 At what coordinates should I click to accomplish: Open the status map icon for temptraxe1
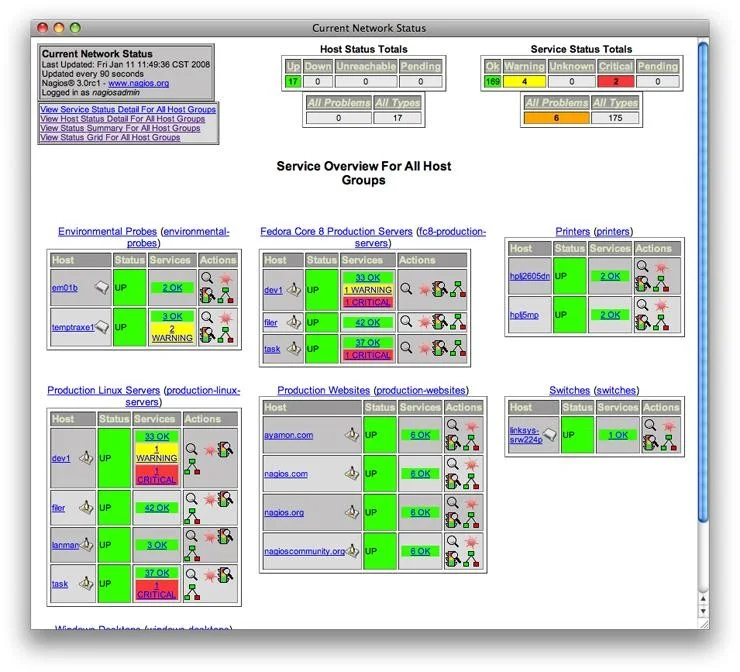click(x=226, y=335)
